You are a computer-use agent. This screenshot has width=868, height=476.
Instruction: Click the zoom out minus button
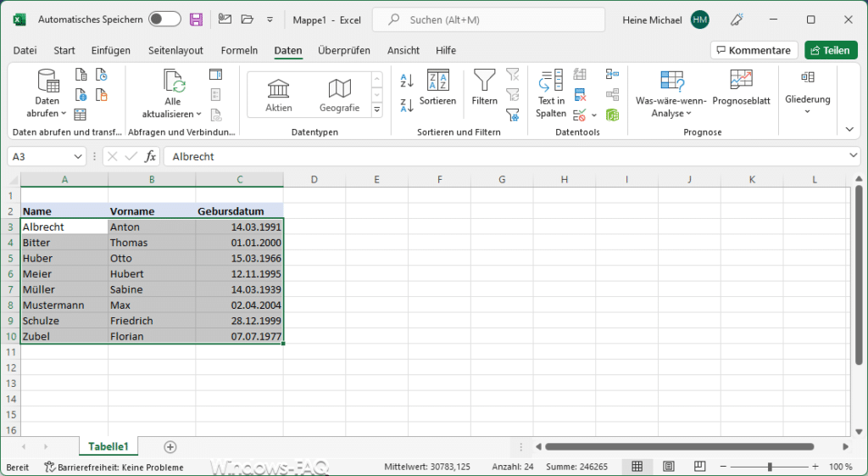[x=724, y=467]
